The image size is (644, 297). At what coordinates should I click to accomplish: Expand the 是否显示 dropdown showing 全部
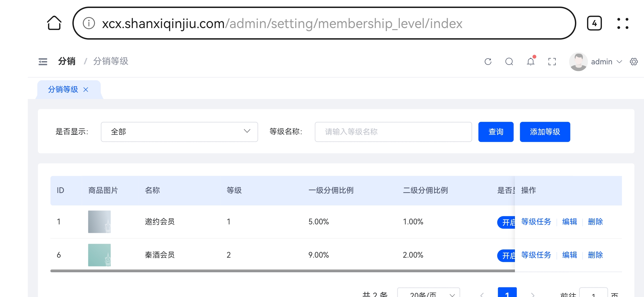(x=179, y=132)
